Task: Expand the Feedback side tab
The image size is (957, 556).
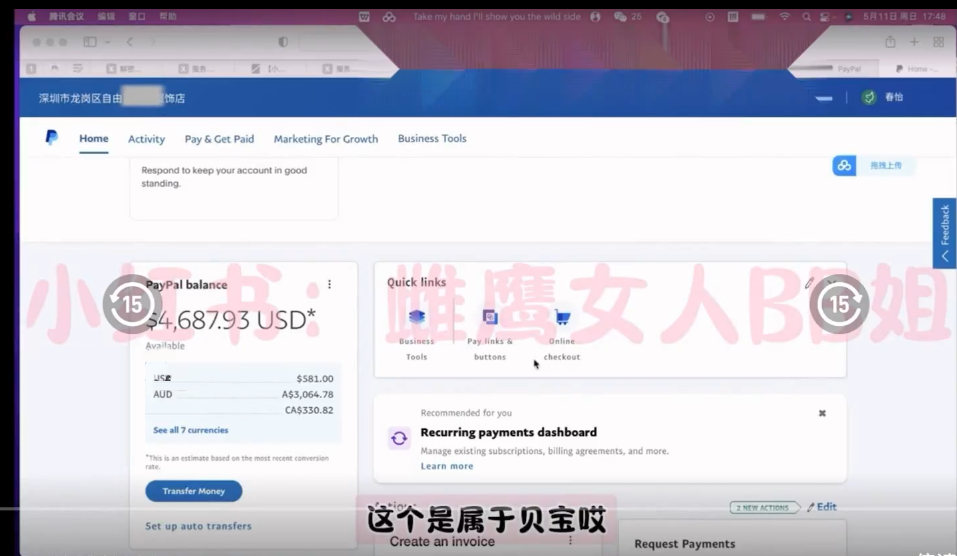Action: pyautogui.click(x=944, y=232)
